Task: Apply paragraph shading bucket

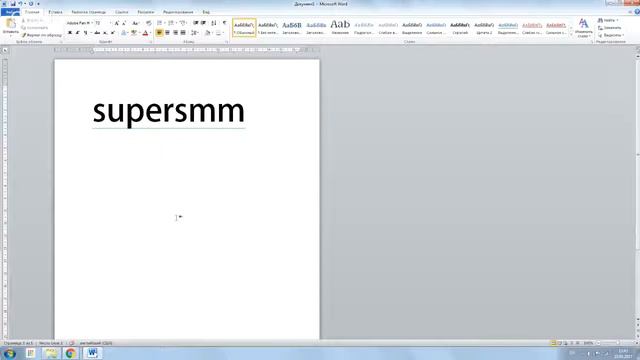Action: 208,33
